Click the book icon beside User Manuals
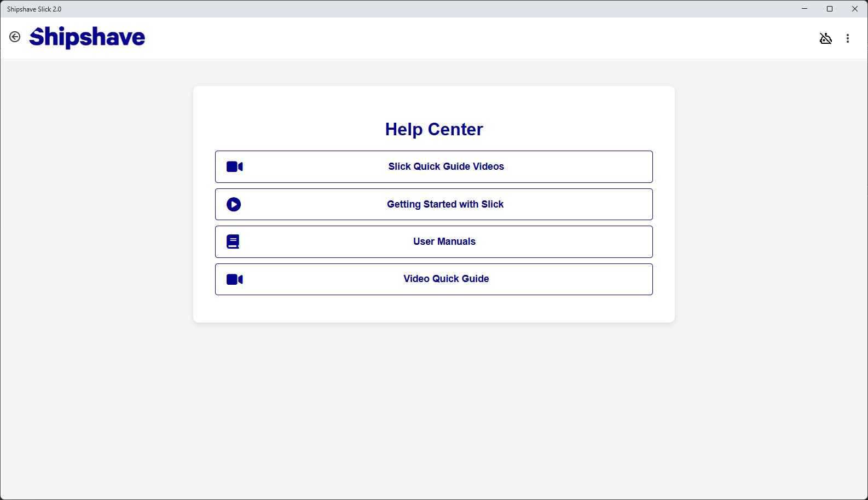Image resolution: width=868 pixels, height=500 pixels. 233,242
